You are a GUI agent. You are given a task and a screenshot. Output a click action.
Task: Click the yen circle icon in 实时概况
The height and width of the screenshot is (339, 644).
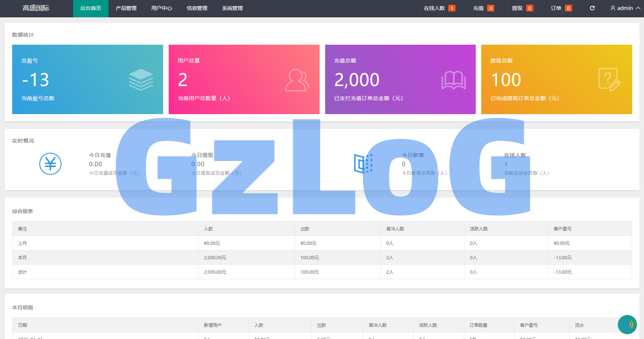click(x=50, y=164)
